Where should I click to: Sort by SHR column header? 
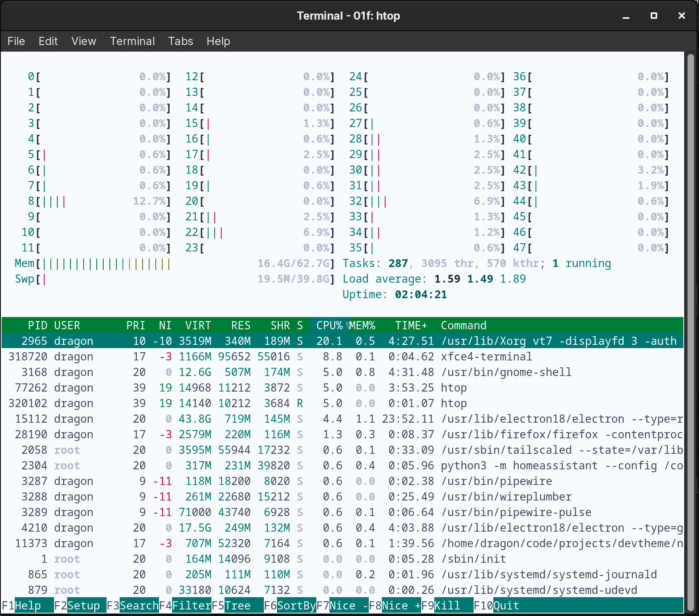click(x=280, y=325)
